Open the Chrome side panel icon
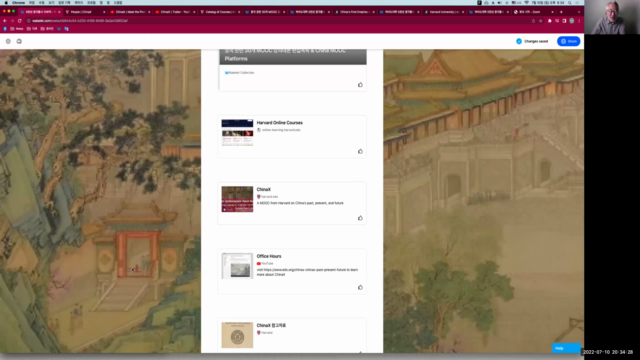The image size is (640, 360). [x=564, y=21]
